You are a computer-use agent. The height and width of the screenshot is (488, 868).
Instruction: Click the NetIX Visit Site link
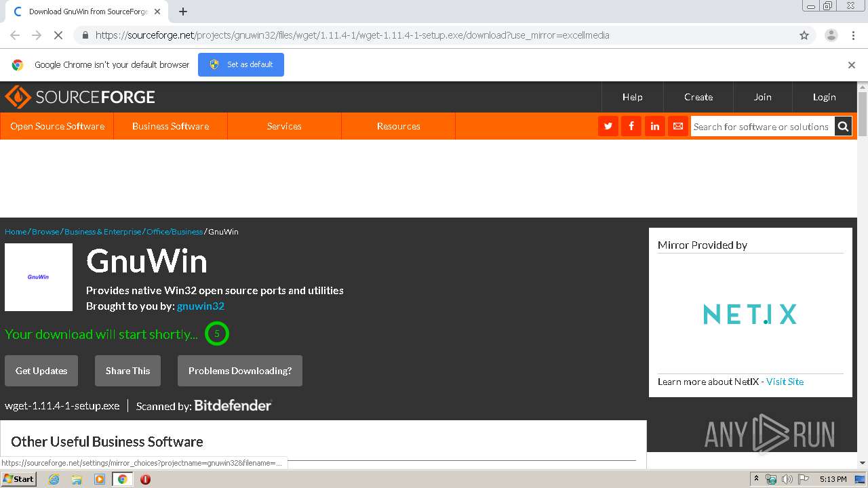click(x=785, y=382)
